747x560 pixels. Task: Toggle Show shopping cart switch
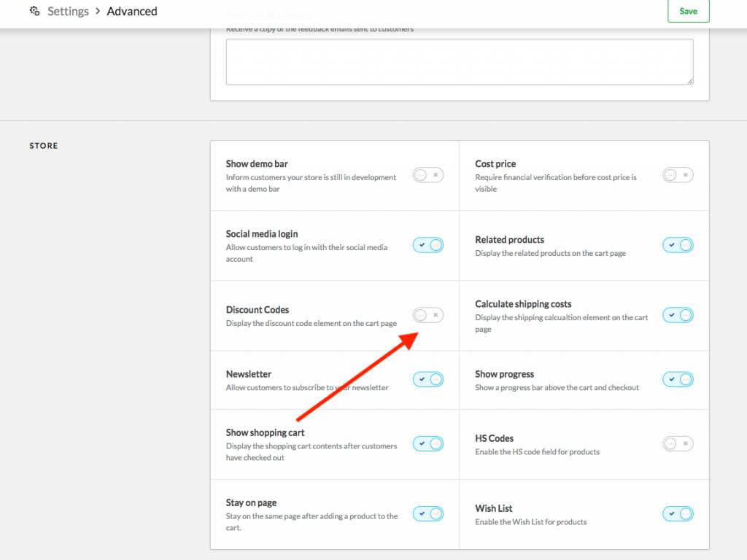[428, 443]
